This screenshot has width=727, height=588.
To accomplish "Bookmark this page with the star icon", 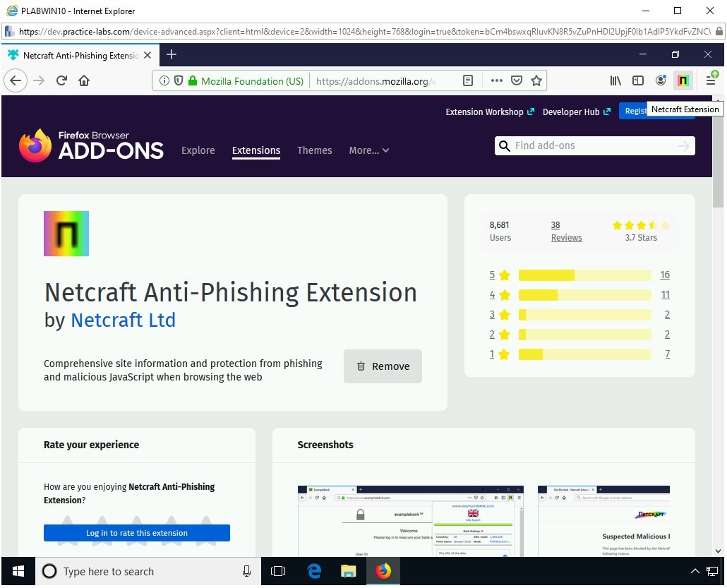I will click(536, 80).
